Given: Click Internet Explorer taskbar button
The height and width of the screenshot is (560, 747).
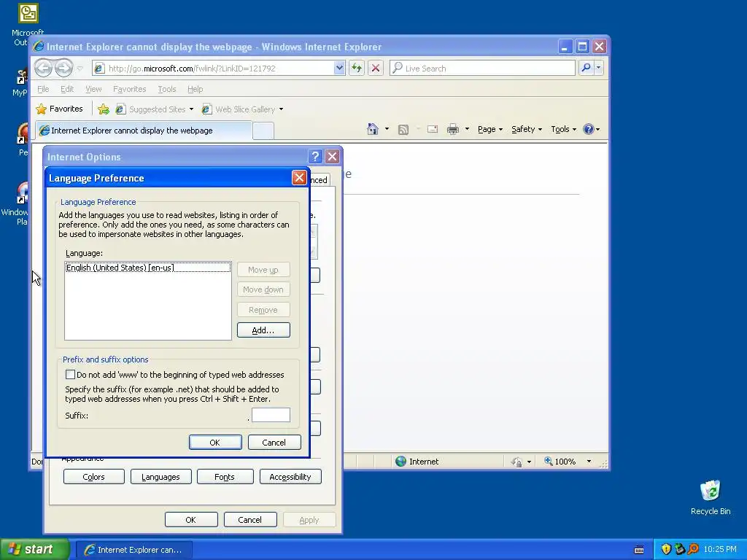Looking at the screenshot, I should [134, 550].
